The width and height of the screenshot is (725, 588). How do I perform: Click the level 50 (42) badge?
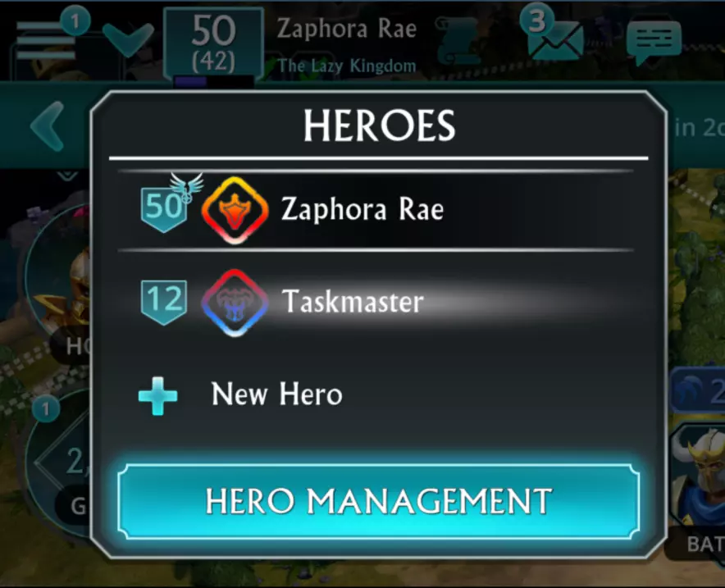pos(213,43)
